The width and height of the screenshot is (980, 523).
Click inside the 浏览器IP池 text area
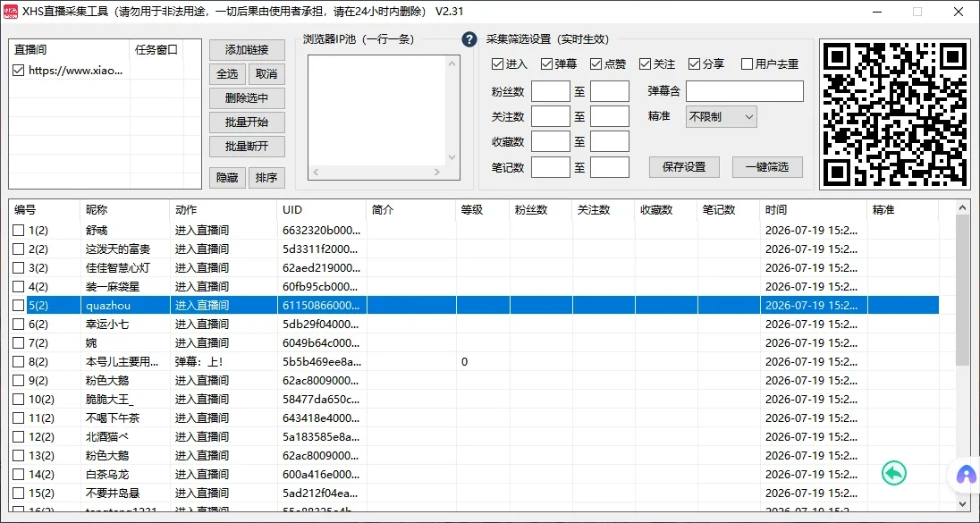pos(376,110)
